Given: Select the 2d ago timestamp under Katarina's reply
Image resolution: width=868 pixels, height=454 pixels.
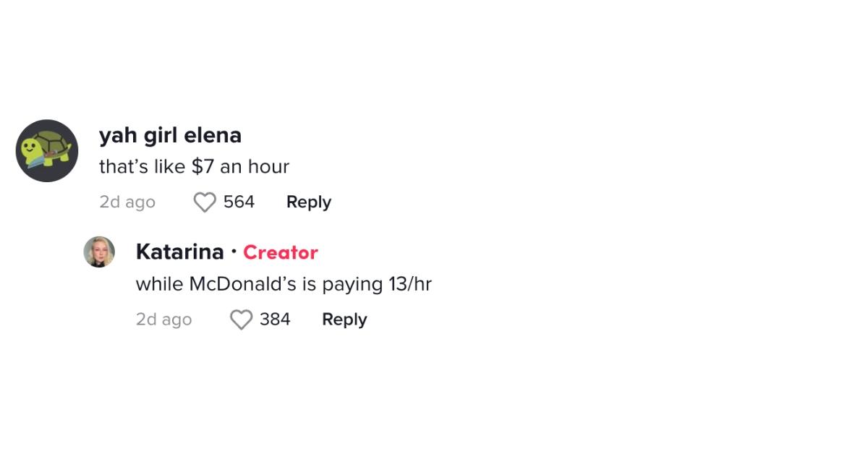Looking at the screenshot, I should click(163, 320).
